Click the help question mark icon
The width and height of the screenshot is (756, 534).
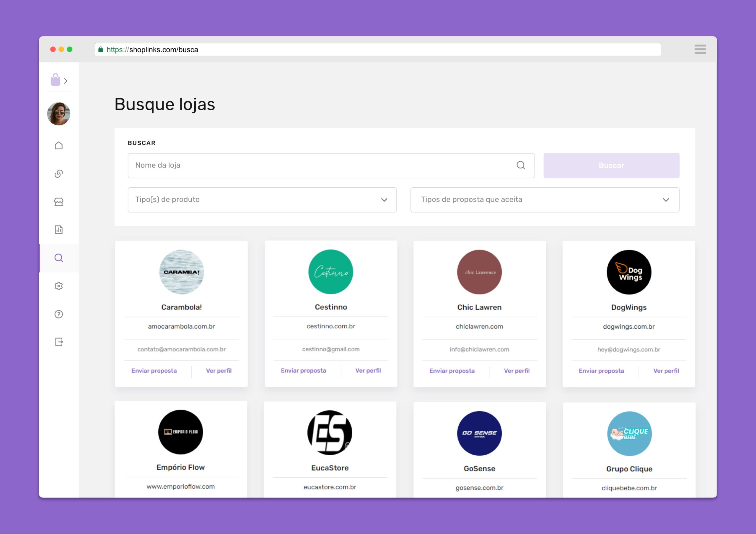tap(58, 314)
